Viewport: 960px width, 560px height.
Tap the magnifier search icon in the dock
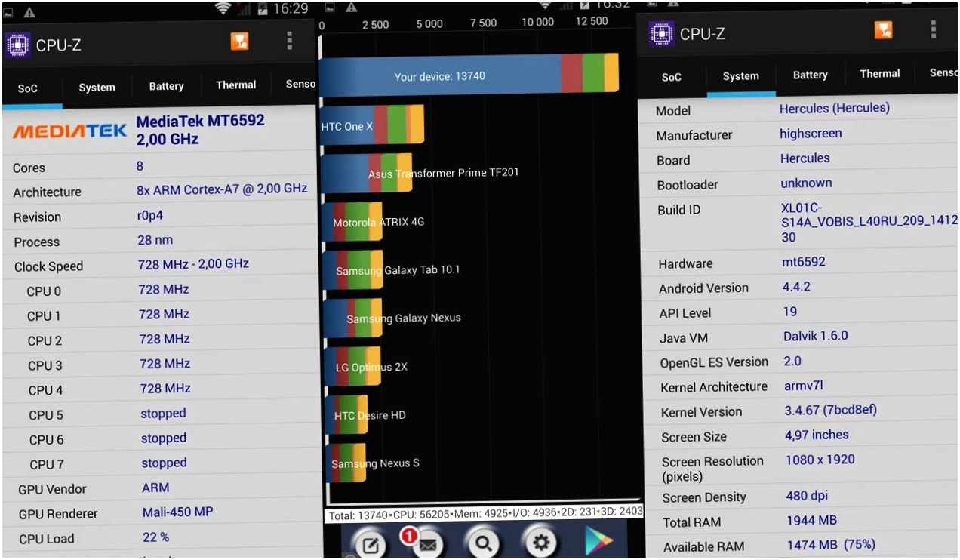pyautogui.click(x=483, y=543)
